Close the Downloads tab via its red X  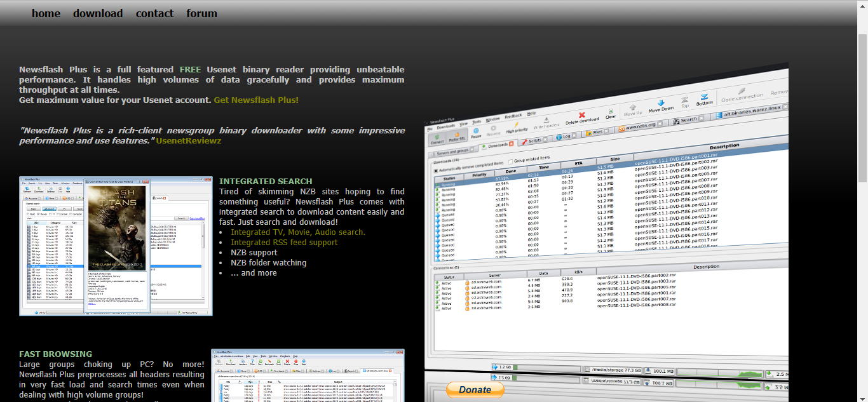coord(512,144)
